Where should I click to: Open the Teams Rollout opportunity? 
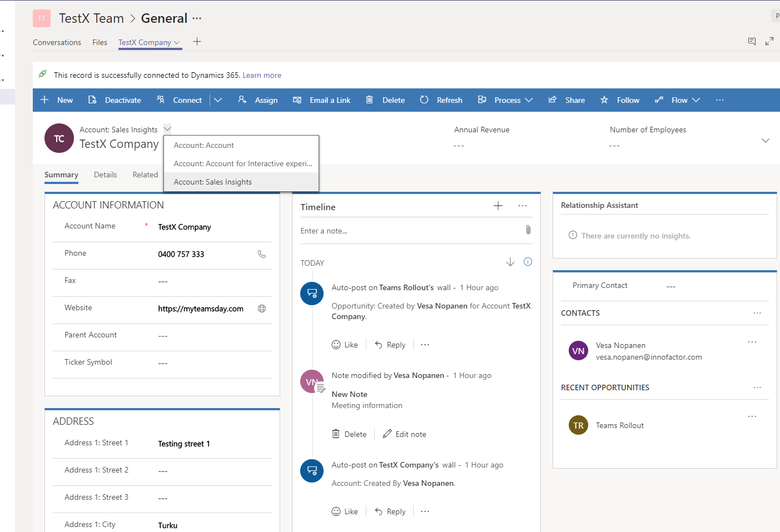(619, 425)
